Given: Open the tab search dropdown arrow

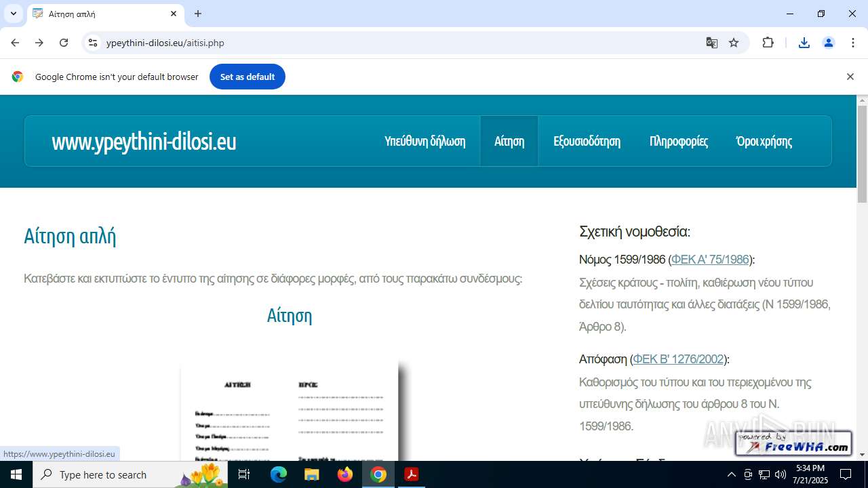Looking at the screenshot, I should tap(13, 14).
